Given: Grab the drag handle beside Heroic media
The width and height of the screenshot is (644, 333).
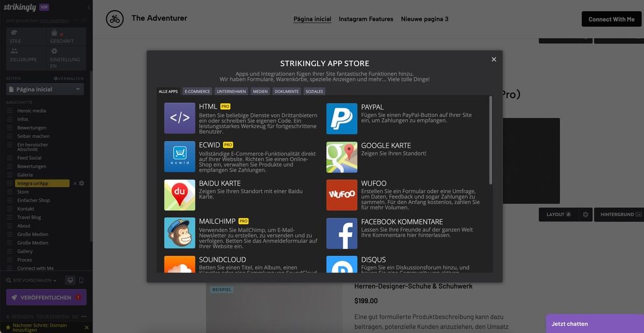Looking at the screenshot, I should pos(10,110).
